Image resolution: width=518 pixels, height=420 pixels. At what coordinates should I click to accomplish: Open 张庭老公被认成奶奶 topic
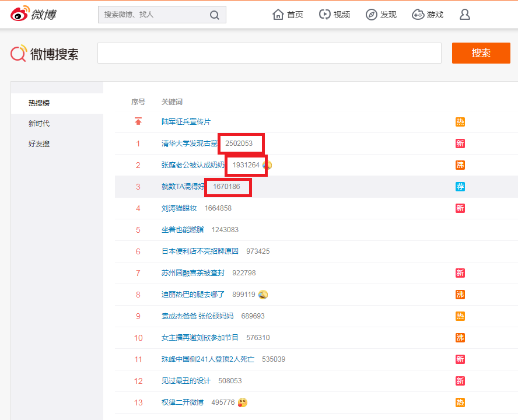click(x=193, y=165)
